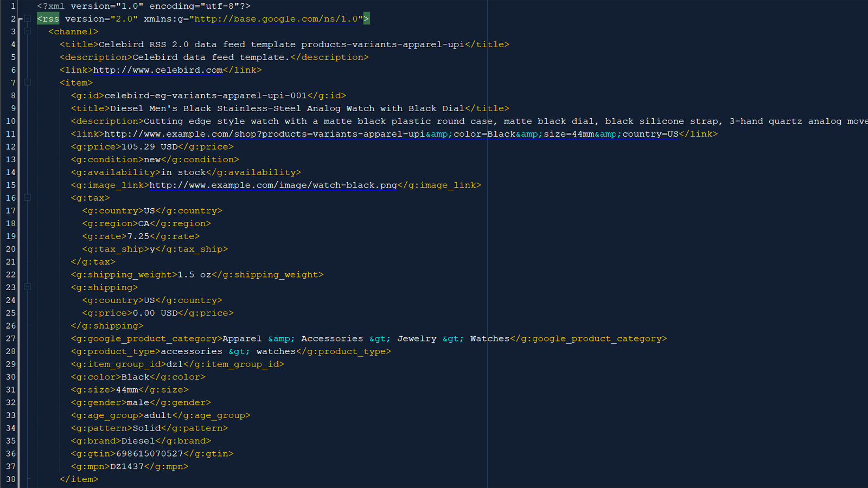Image resolution: width=868 pixels, height=488 pixels.
Task: Collapse the rss element fold marker
Action: [27, 19]
